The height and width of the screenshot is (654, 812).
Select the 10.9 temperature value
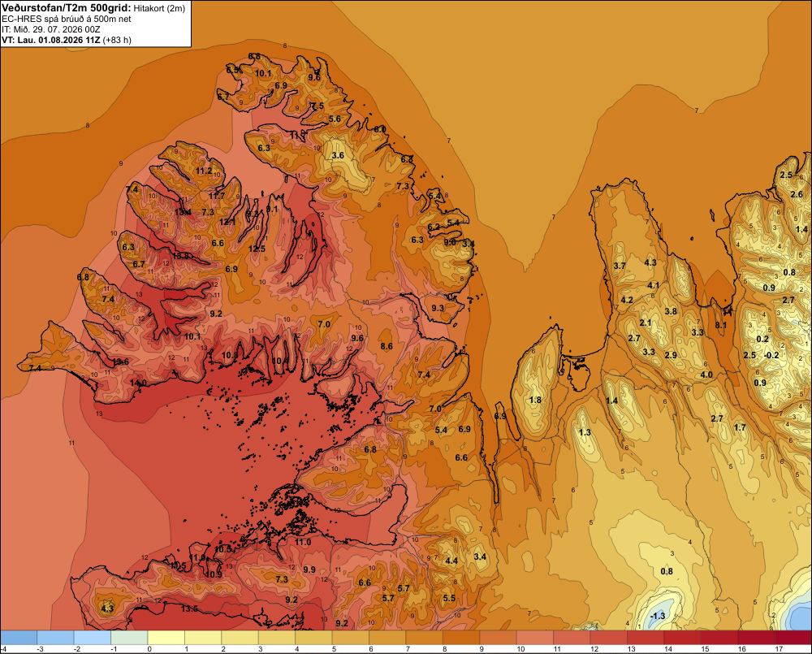[x=213, y=574]
